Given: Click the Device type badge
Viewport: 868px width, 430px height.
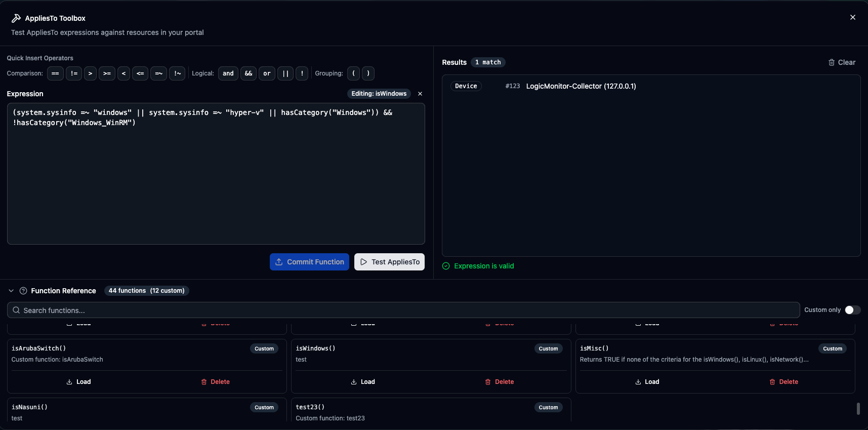Looking at the screenshot, I should tap(466, 86).
